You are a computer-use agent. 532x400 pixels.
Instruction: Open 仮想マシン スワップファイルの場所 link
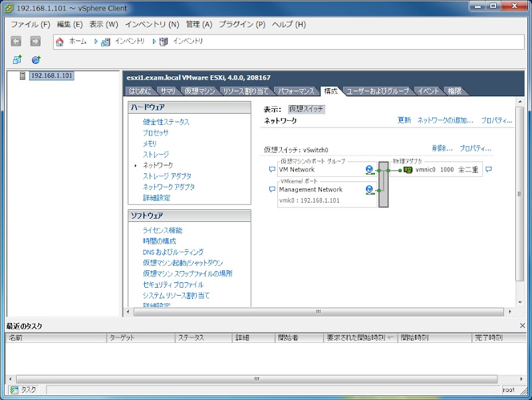click(x=188, y=274)
